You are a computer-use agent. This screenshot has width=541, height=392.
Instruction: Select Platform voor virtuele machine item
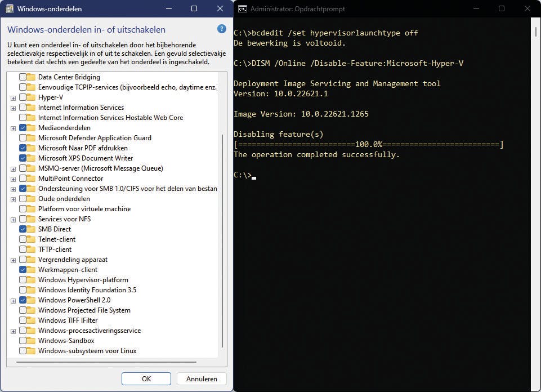tap(84, 209)
